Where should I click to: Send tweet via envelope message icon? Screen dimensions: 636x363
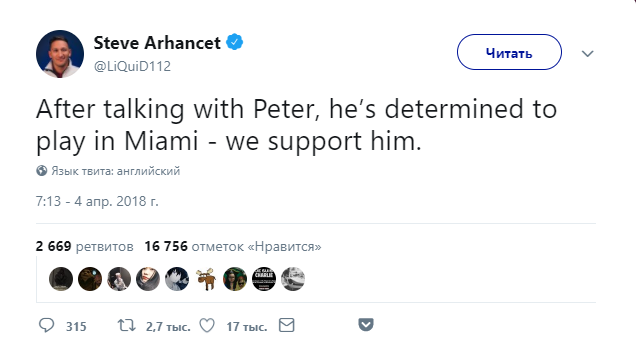coord(286,325)
